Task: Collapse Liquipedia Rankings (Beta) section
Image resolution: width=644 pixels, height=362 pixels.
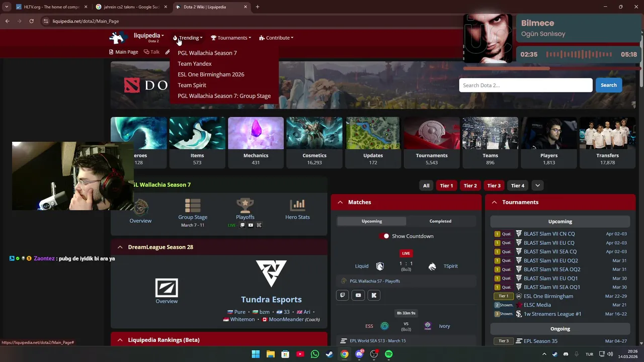Action: tap(120, 340)
